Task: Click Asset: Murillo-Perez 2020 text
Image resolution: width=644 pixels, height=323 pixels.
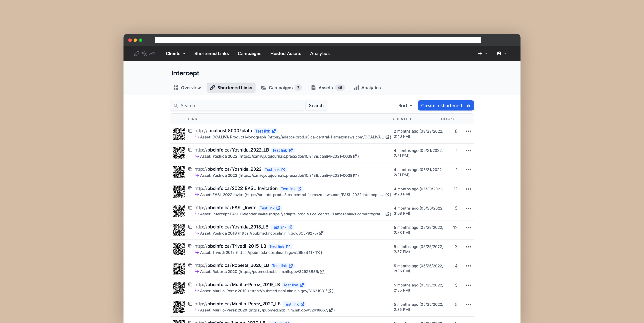Action: pyautogui.click(x=224, y=310)
